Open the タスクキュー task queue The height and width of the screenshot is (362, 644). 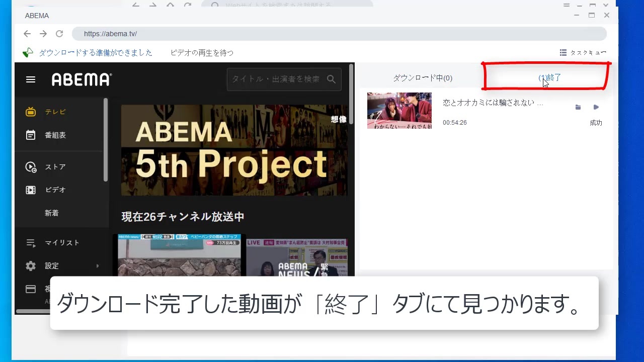point(583,53)
